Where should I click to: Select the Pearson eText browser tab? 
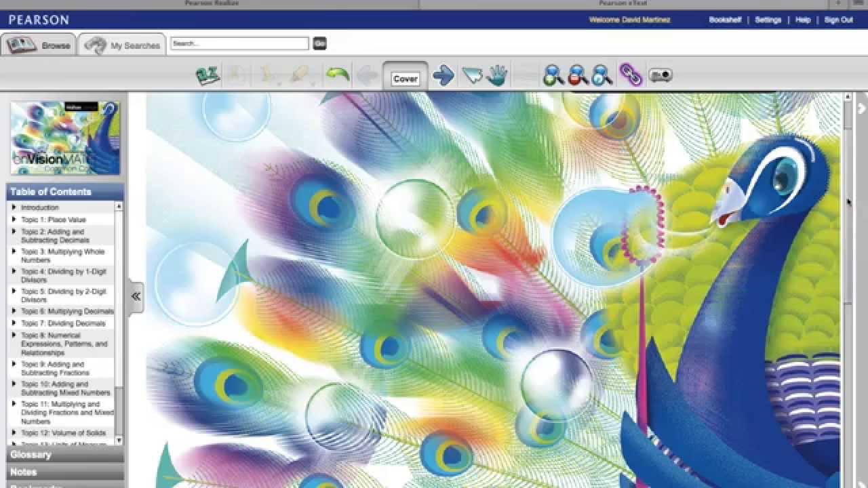coord(622,4)
